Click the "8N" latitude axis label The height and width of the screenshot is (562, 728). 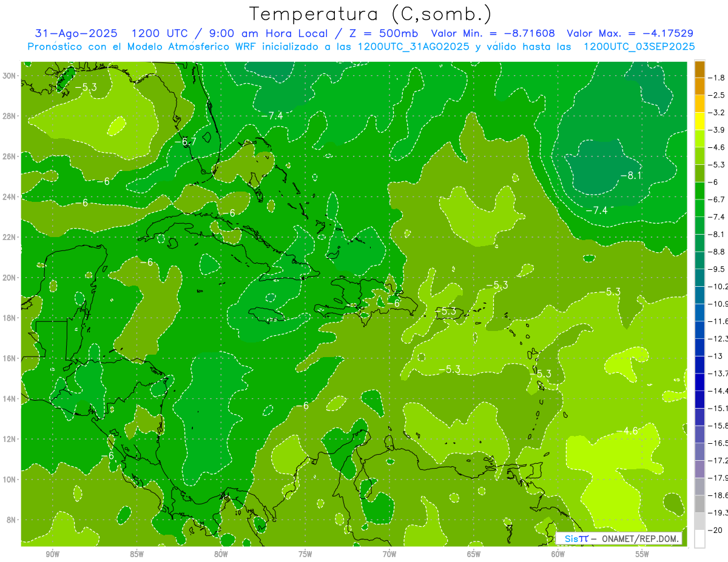12,520
